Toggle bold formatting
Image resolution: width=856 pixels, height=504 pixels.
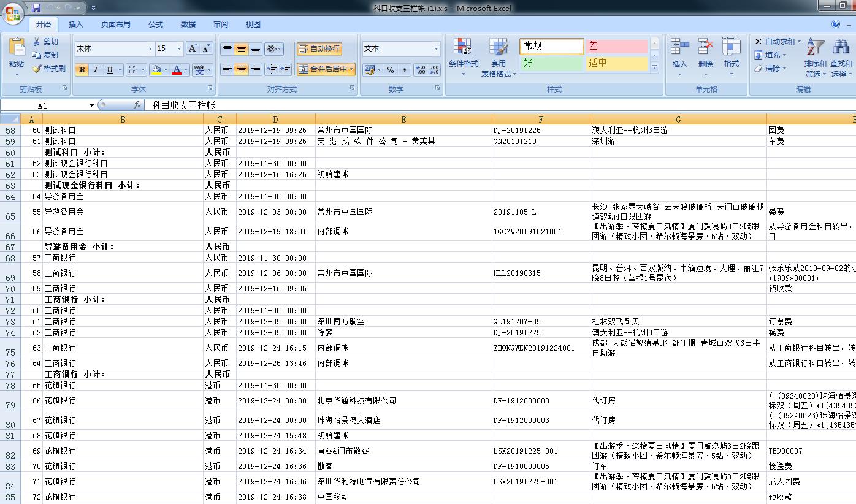[82, 70]
